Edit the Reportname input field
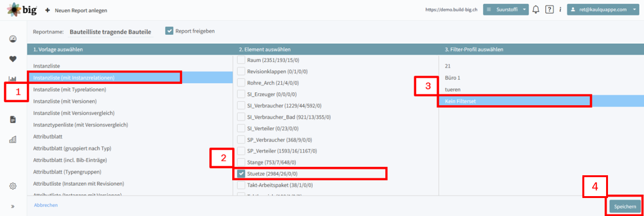 (110, 32)
